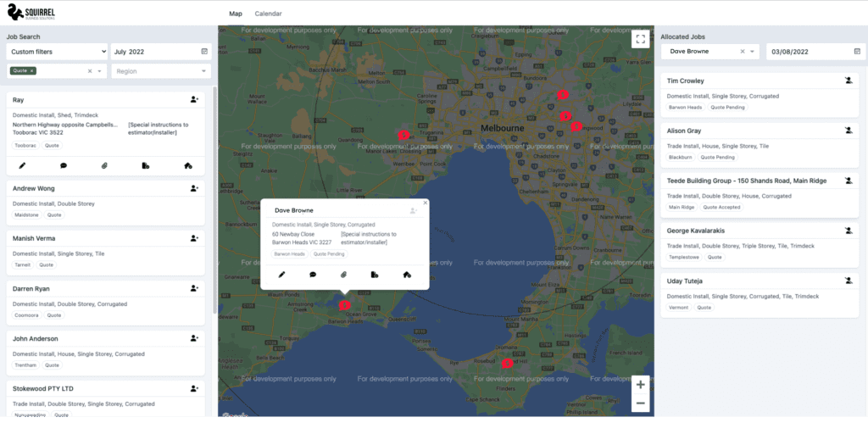The height and width of the screenshot is (434, 868).
Task: Expand the Dave Browne installer dropdown arrow
Action: (753, 52)
